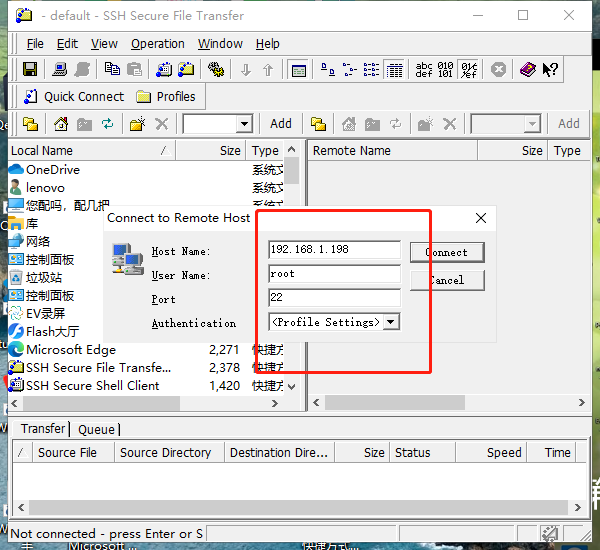Click the Host Name input field
This screenshot has height=550, width=600.
point(334,250)
